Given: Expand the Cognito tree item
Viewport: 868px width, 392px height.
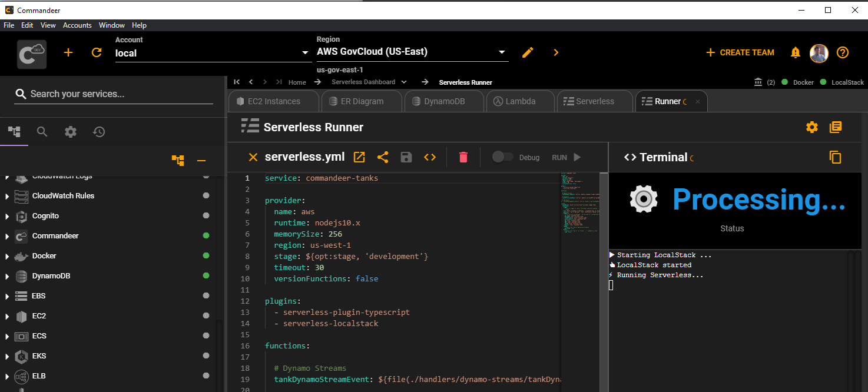Looking at the screenshot, I should tap(7, 216).
